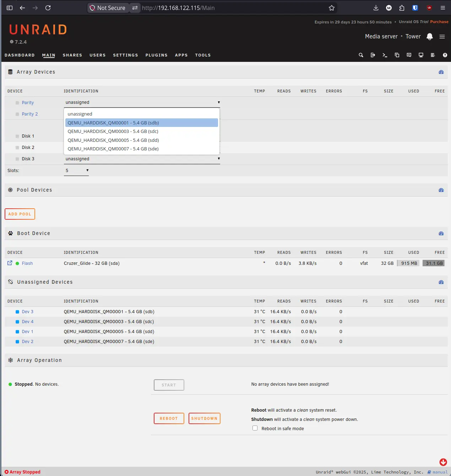Click browser downloads icon
Viewport: 451px width, 476px height.
pyautogui.click(x=376, y=8)
